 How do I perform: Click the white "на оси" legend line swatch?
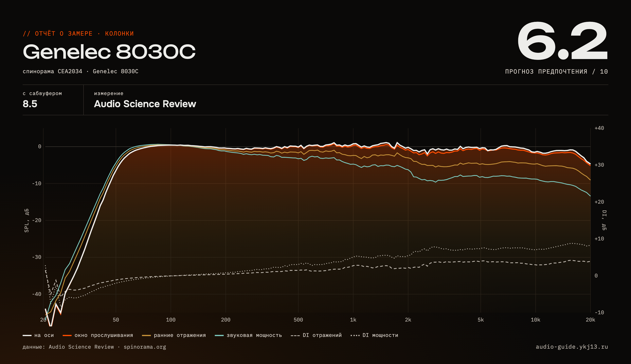tap(27, 335)
